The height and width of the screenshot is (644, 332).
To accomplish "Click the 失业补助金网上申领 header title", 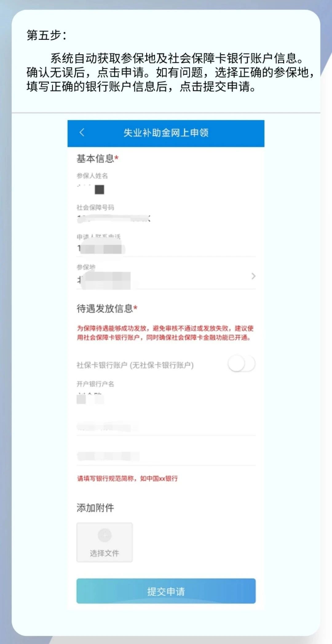I will point(166,133).
